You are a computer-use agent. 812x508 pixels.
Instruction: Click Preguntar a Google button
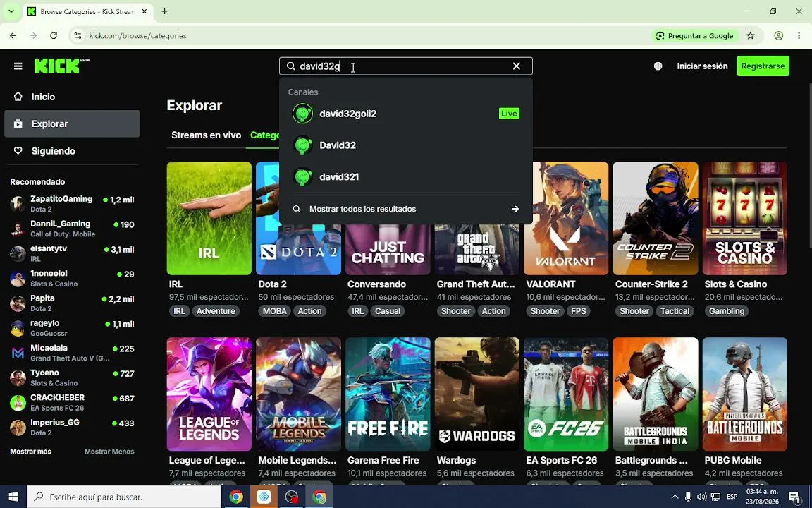pos(694,36)
